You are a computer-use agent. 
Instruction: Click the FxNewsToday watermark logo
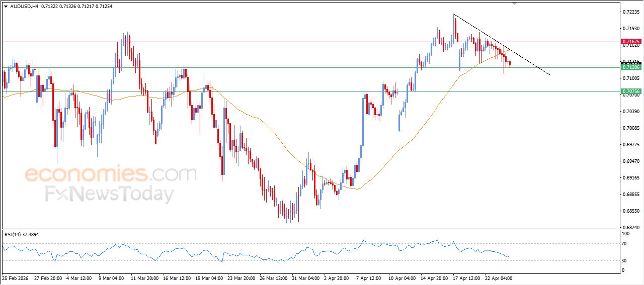point(110,194)
